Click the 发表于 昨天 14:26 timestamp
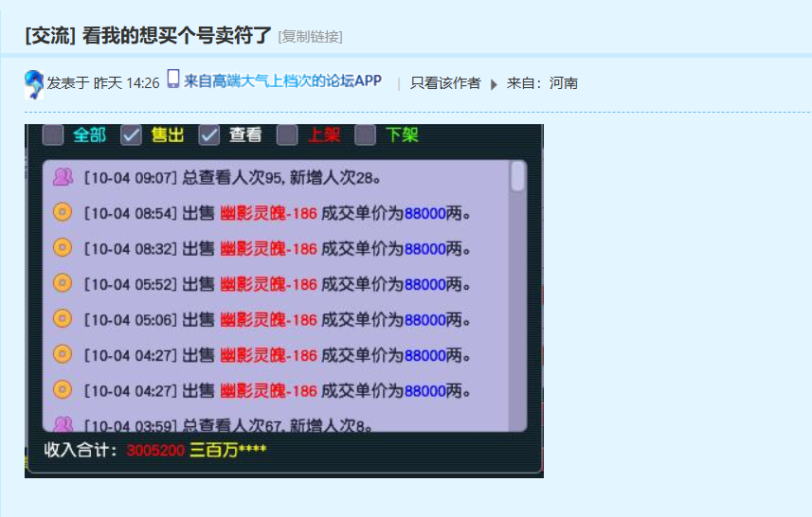The image size is (812, 517). coord(103,83)
